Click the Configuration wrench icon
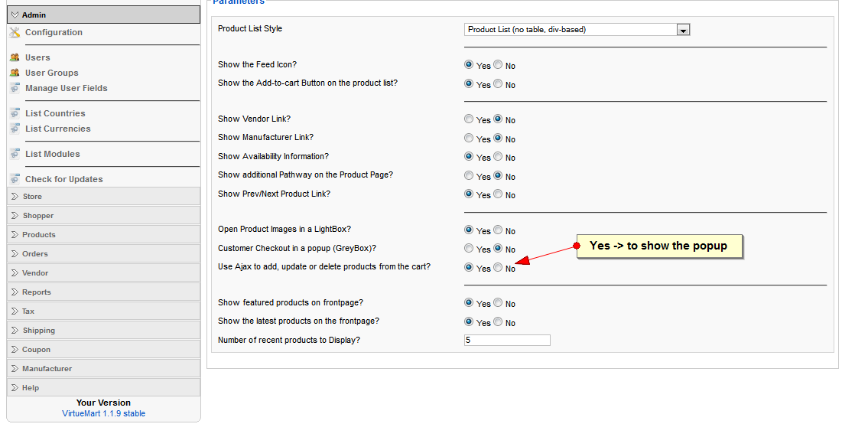 tap(15, 32)
